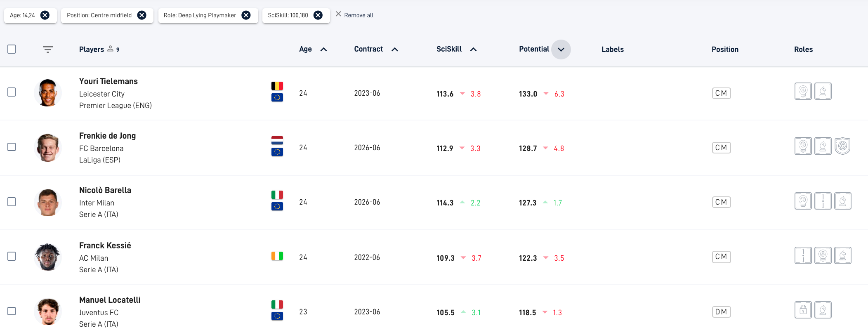
Task: Remove the Position: Centre midfield filter
Action: pos(142,15)
